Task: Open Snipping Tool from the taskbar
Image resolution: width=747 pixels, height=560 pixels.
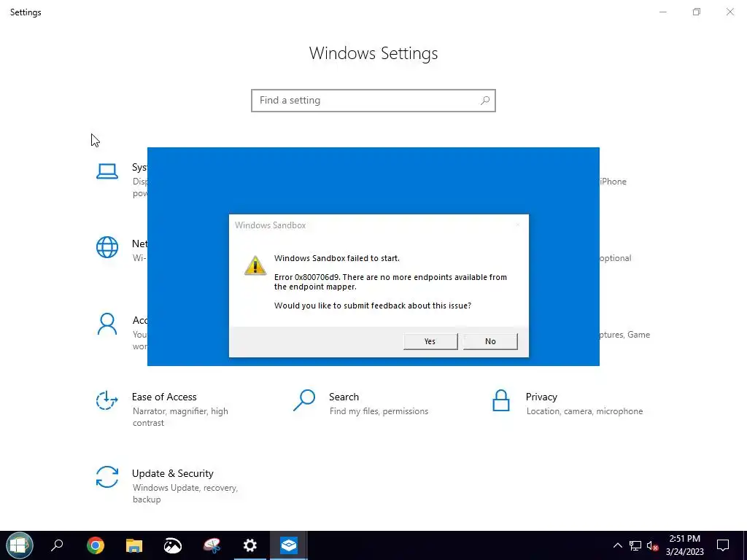Action: click(x=212, y=545)
